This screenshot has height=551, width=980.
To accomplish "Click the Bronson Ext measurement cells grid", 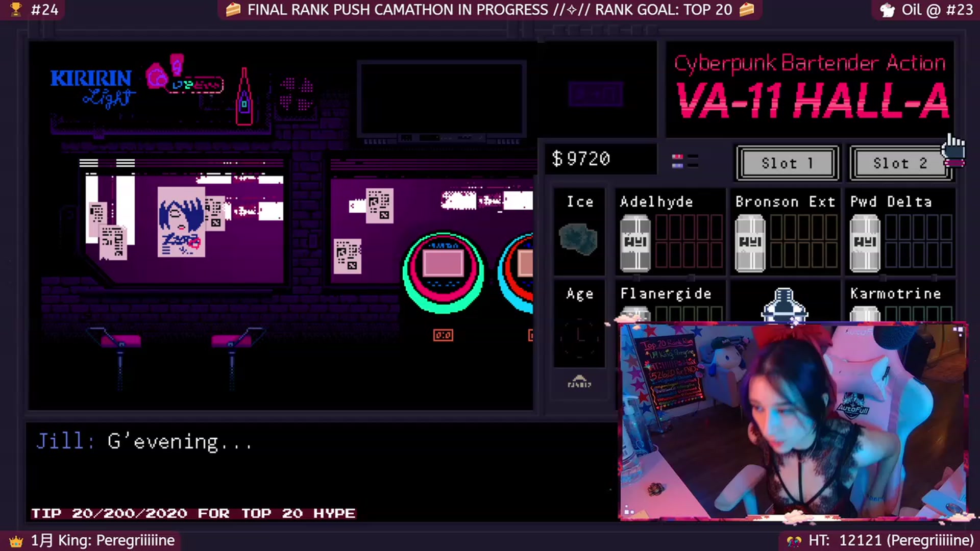I will [x=804, y=241].
